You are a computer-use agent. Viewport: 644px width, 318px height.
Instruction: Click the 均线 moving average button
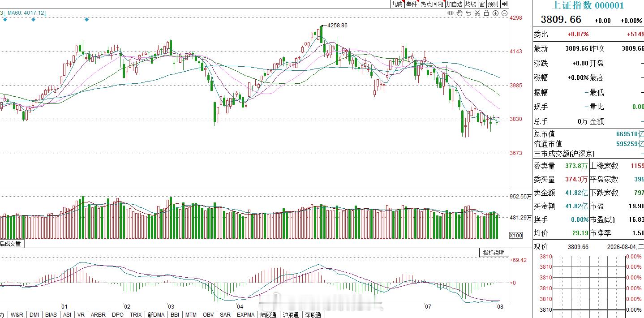[x=470, y=4]
